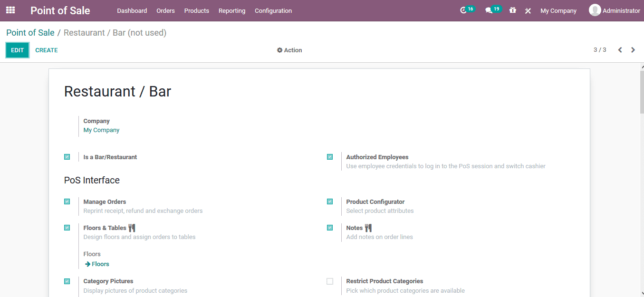The height and width of the screenshot is (297, 644).
Task: Open the apps grid icon
Action: pos(10,10)
